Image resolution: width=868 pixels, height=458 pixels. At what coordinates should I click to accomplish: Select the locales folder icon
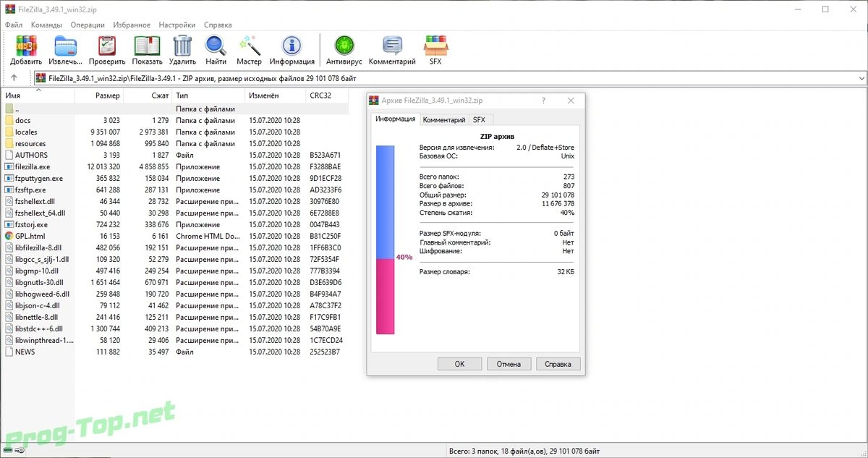coord(9,132)
